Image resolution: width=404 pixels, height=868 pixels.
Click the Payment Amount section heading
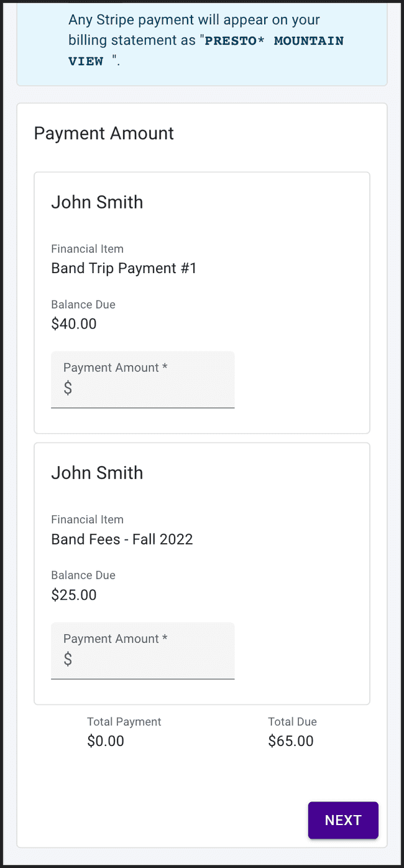tap(104, 133)
